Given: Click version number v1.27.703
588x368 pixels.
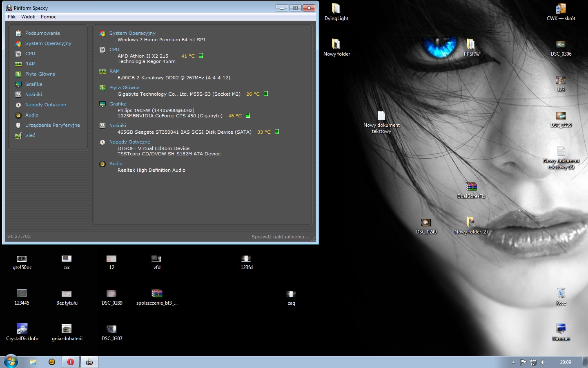Looking at the screenshot, I should point(19,236).
